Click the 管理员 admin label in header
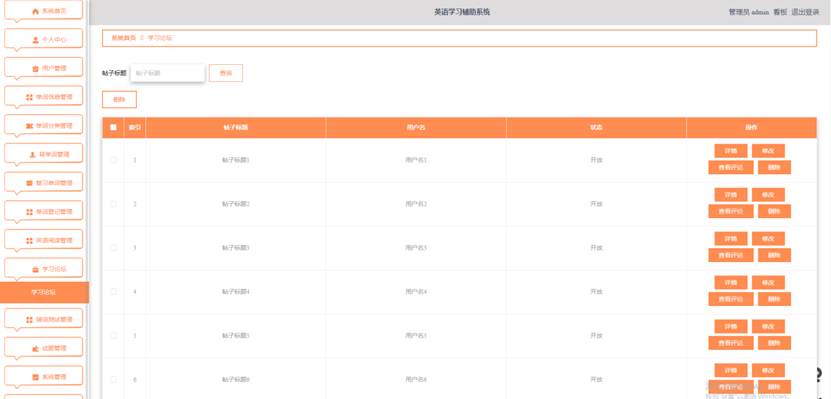The image size is (831, 399). coord(748,12)
